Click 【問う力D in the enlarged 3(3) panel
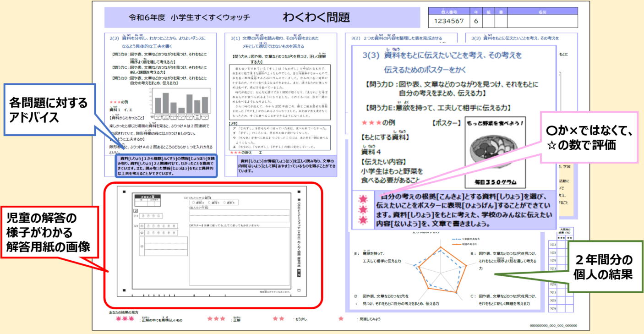644x334 pixels. tap(451, 88)
